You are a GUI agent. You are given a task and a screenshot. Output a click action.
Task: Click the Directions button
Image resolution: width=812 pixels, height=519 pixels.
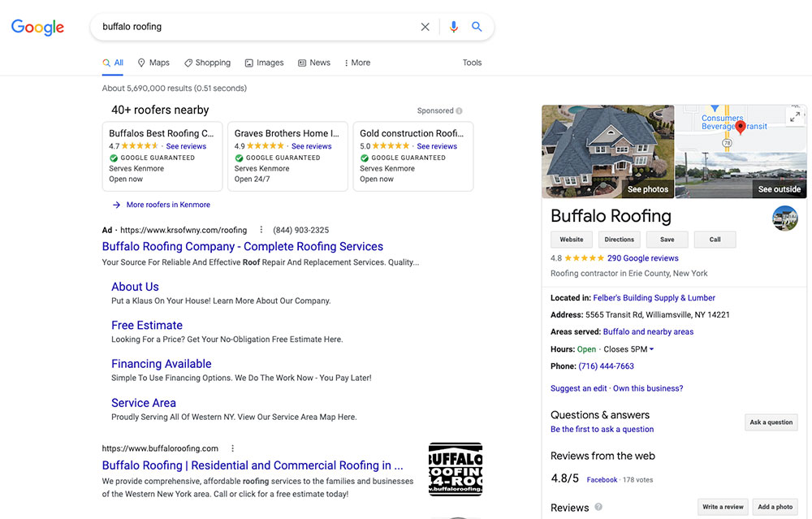click(619, 240)
